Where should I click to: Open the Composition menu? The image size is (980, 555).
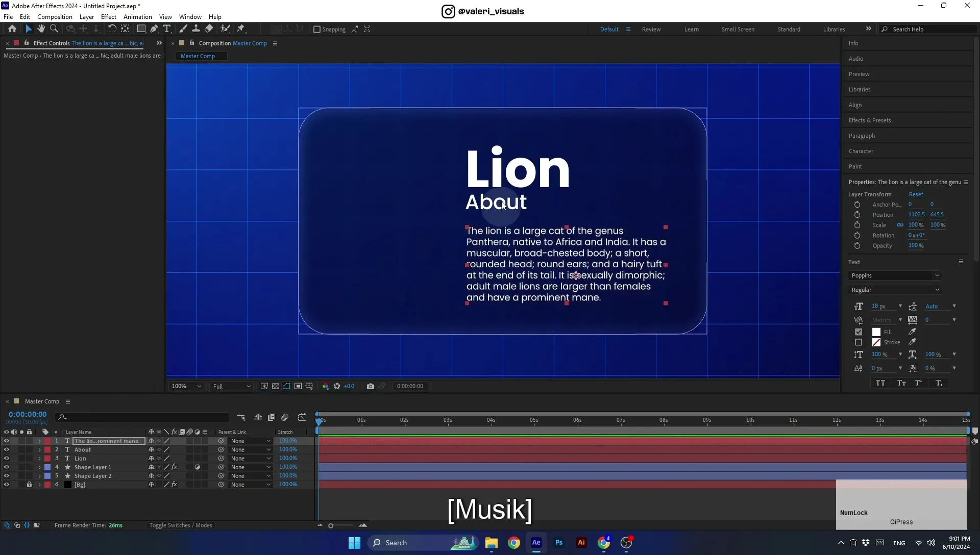(55, 17)
